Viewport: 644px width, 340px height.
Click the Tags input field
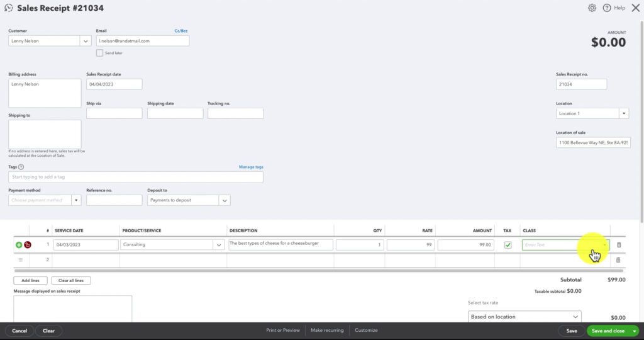pyautogui.click(x=136, y=177)
